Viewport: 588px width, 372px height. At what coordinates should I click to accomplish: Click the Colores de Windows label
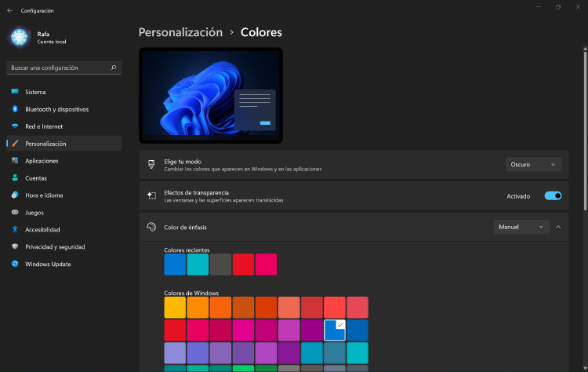191,293
